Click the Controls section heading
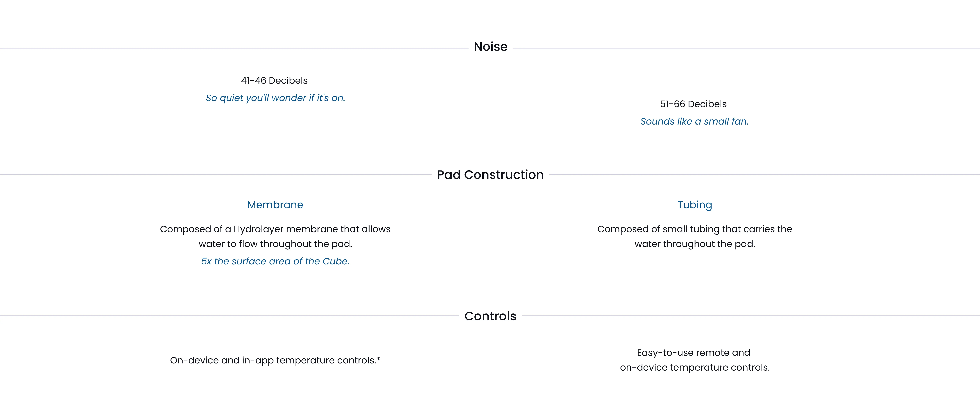 pyautogui.click(x=490, y=316)
